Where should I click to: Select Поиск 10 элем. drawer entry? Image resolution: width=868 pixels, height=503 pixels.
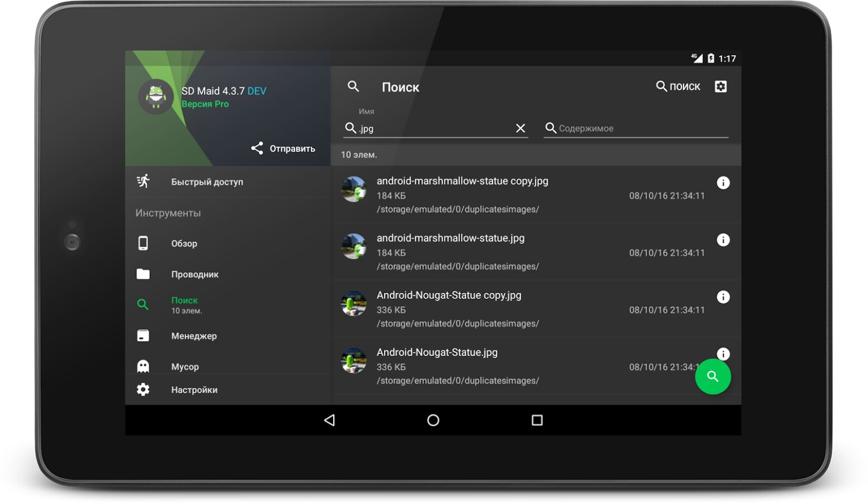click(228, 305)
